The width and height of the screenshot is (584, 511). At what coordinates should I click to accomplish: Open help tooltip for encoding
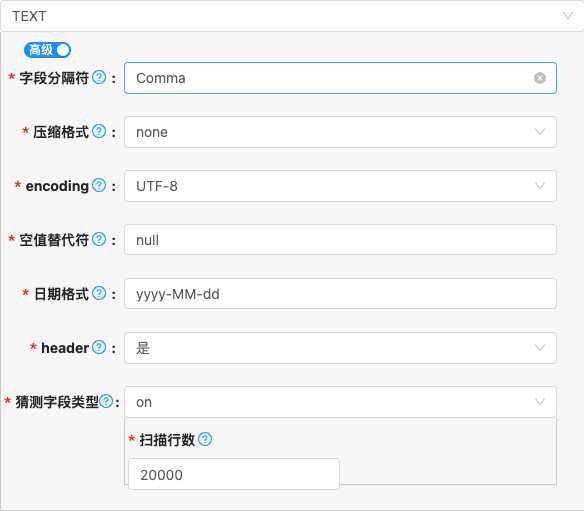[99, 185]
